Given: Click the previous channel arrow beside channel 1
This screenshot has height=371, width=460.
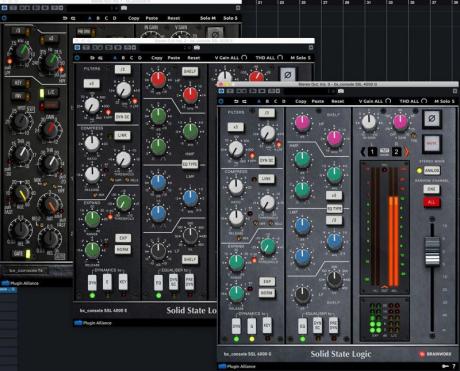Looking at the screenshot, I should click(x=363, y=152).
